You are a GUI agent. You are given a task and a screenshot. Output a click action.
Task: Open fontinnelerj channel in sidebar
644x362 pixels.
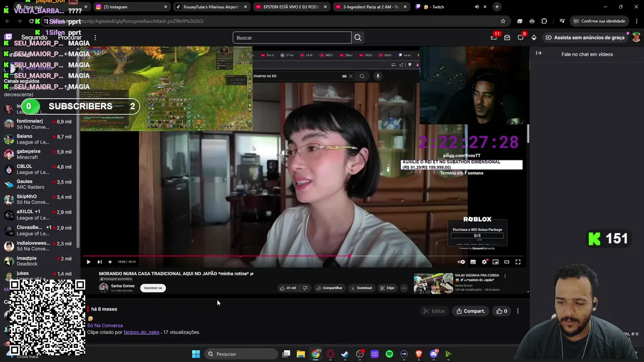(x=38, y=124)
